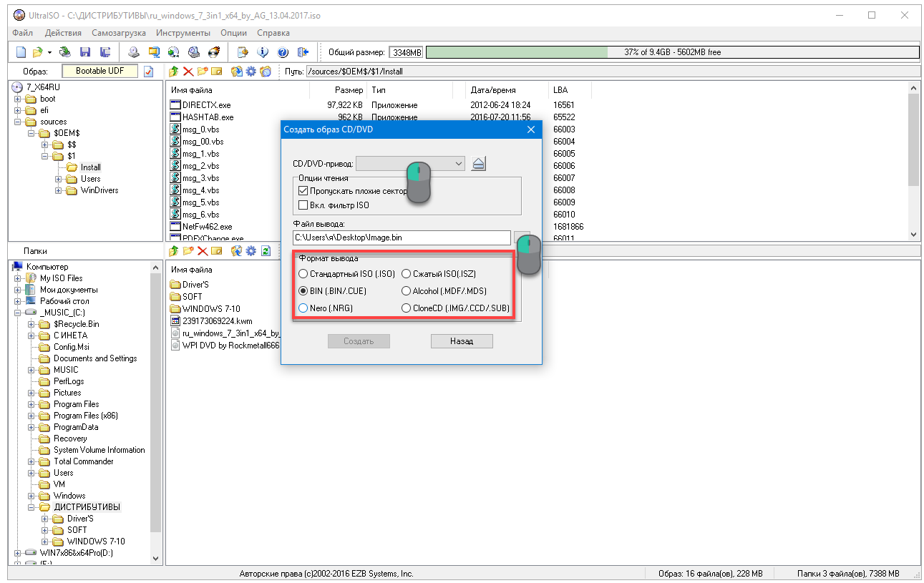The height and width of the screenshot is (583, 924).
Task: Close the 'Создать образ CD/DVD' dialog
Action: [x=530, y=129]
